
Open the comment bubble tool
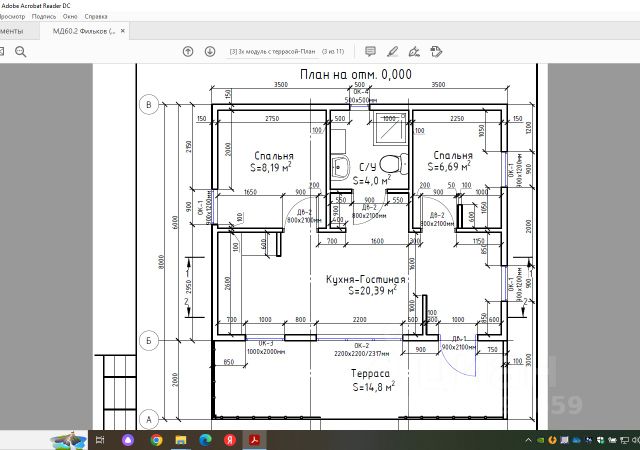coord(370,51)
